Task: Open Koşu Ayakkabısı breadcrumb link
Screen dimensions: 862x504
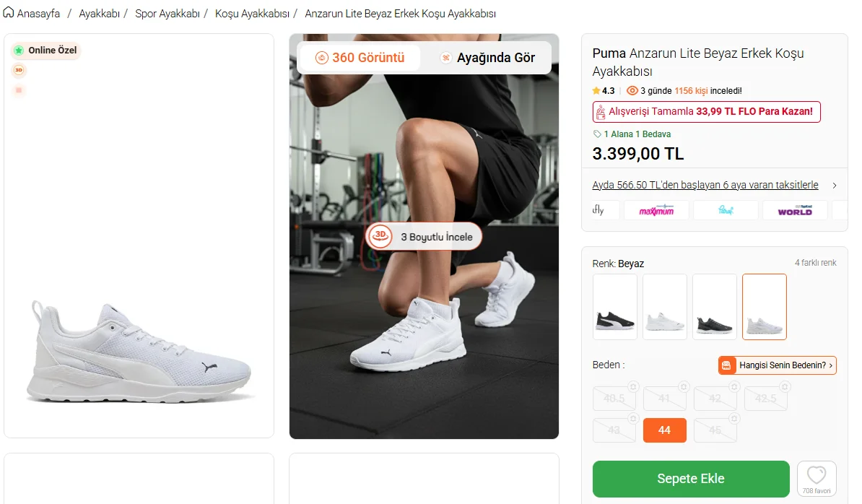Action: [253, 14]
